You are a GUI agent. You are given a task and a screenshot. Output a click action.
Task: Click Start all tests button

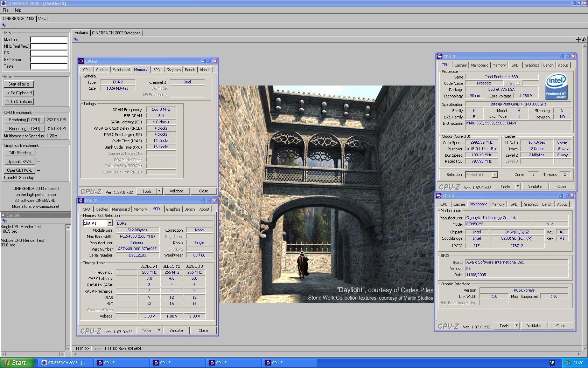click(x=19, y=84)
